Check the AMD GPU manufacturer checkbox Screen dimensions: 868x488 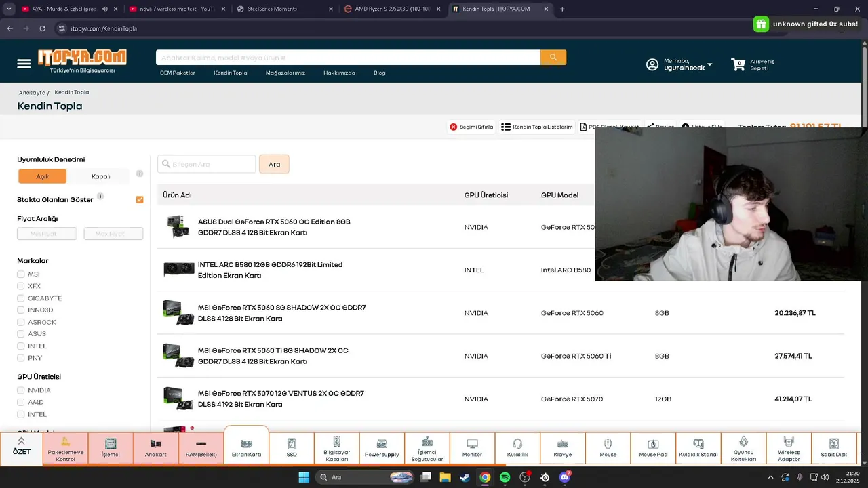[x=21, y=402]
